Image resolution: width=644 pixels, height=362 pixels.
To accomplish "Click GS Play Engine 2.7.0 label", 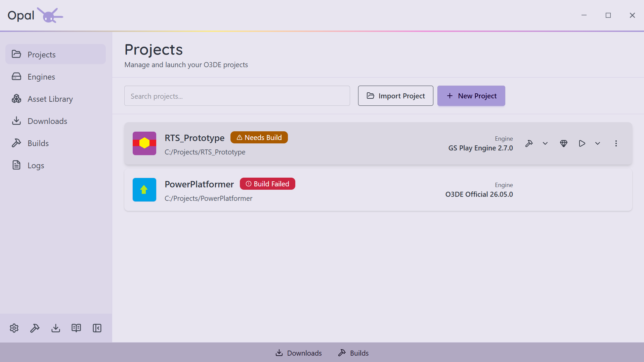I will [x=480, y=148].
